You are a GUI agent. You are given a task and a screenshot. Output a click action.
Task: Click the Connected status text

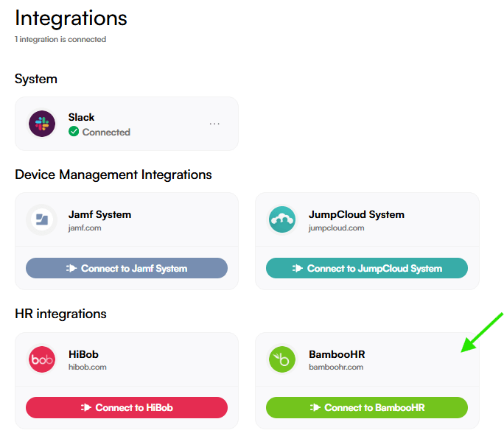(106, 132)
